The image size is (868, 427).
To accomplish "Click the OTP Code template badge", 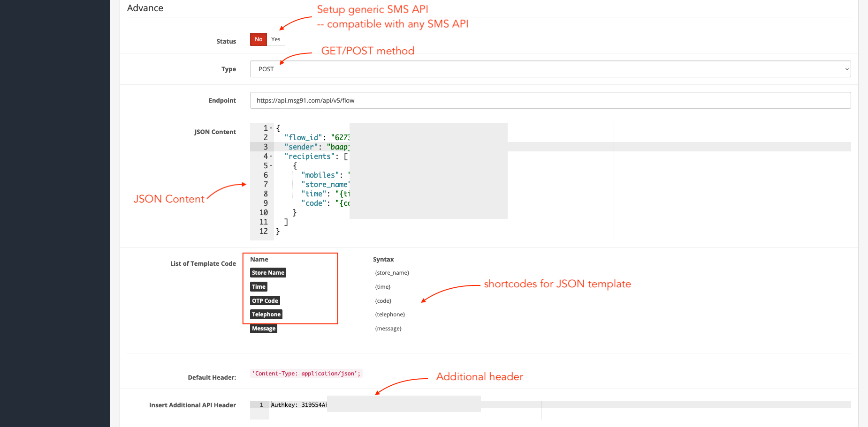I will (x=265, y=300).
